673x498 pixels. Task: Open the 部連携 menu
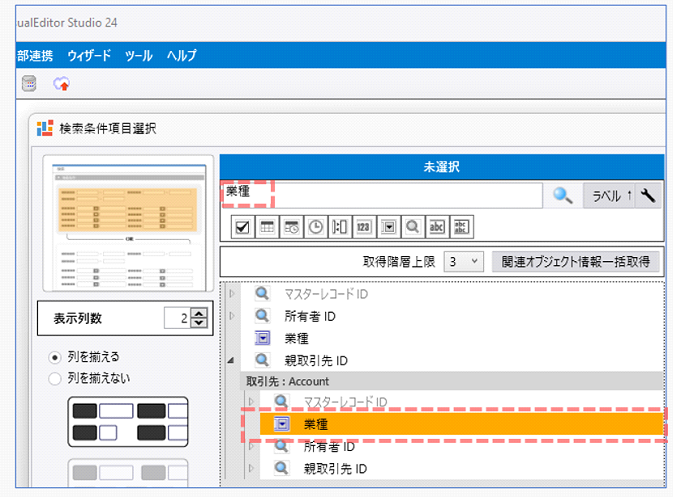[x=35, y=55]
